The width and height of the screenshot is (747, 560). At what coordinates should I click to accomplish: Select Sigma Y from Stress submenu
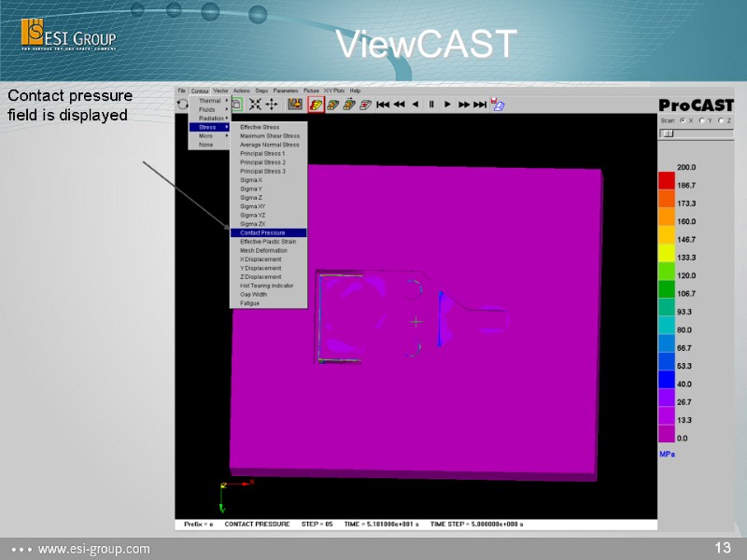[x=269, y=189]
